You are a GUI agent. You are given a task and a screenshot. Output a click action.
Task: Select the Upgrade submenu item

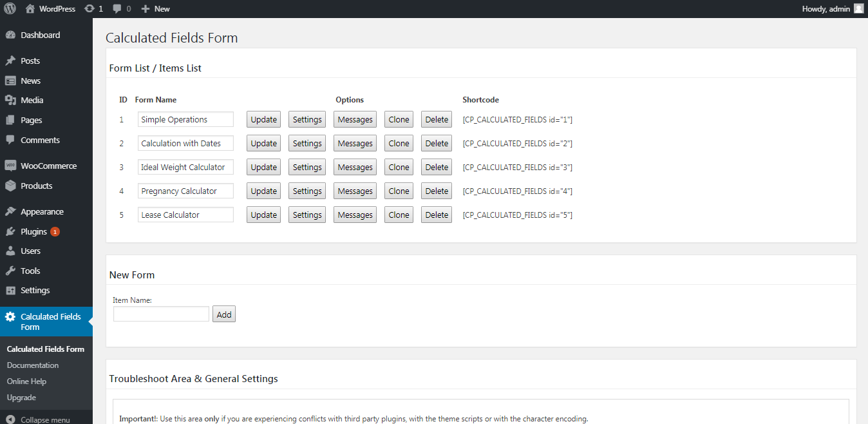[x=21, y=398]
